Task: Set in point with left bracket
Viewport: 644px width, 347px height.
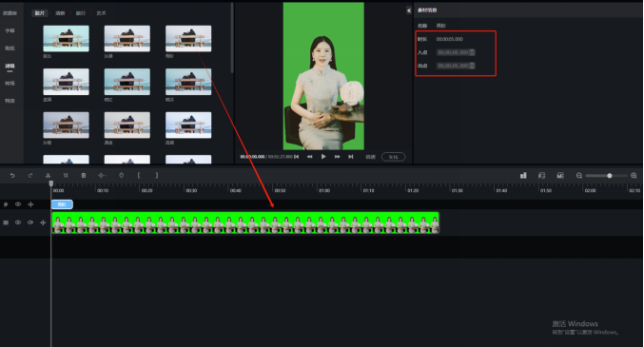Action: pyautogui.click(x=139, y=175)
